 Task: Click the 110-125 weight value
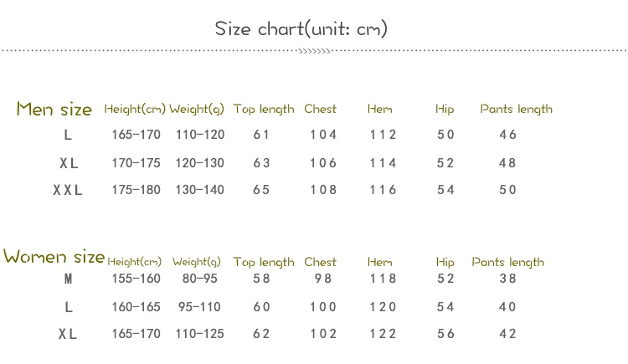pos(200,334)
